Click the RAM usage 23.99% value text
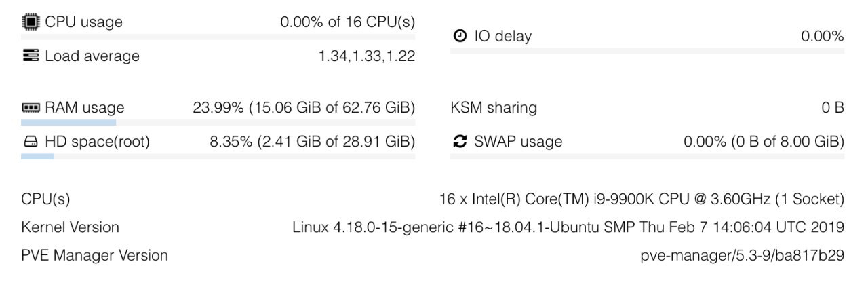 click(304, 107)
